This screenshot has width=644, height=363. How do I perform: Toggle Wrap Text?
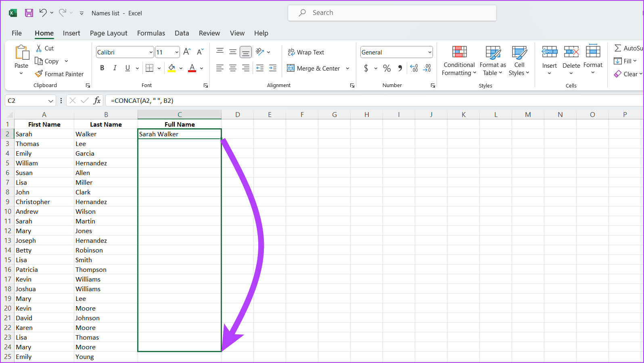[306, 52]
